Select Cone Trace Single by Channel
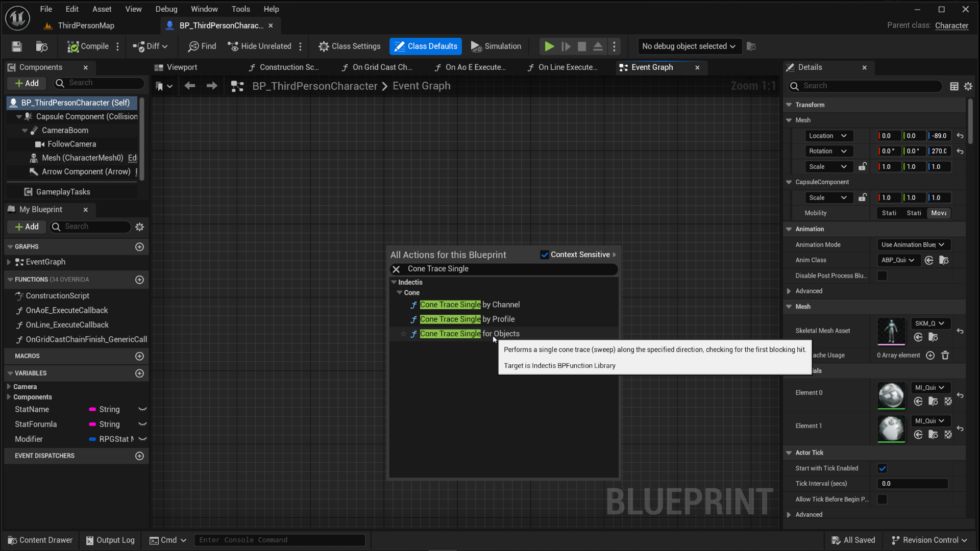This screenshot has width=980, height=551. click(470, 305)
